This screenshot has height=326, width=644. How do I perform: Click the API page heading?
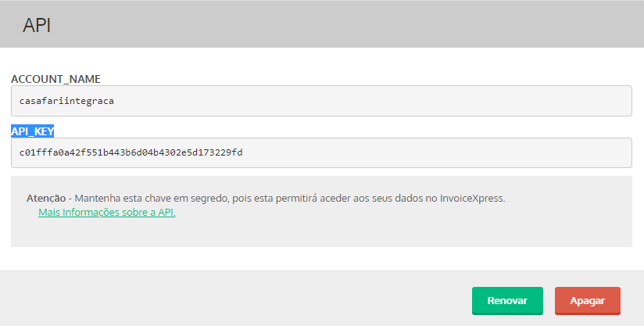pos(37,24)
